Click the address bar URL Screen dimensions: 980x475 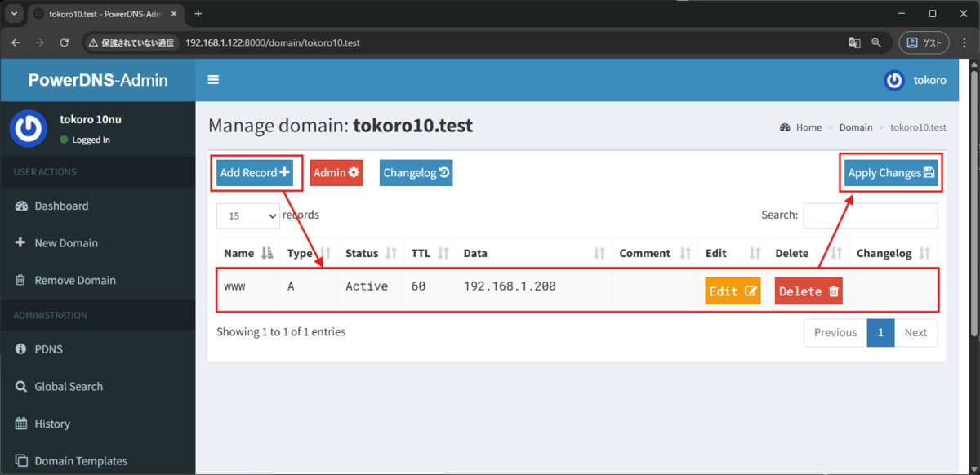pos(273,42)
